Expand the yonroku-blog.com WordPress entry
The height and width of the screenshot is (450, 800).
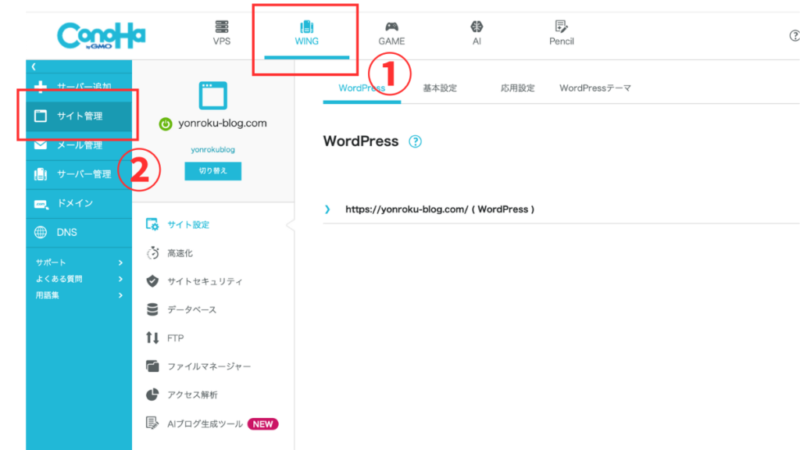328,209
